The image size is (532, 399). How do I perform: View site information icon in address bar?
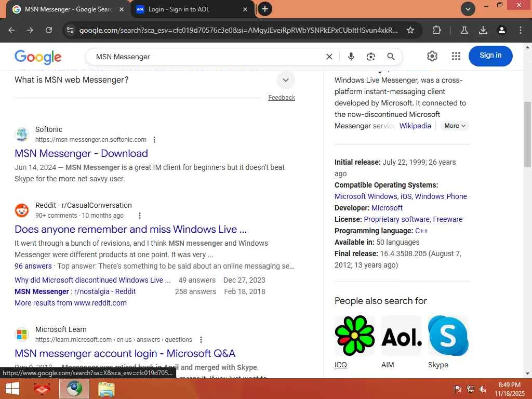coord(70,30)
